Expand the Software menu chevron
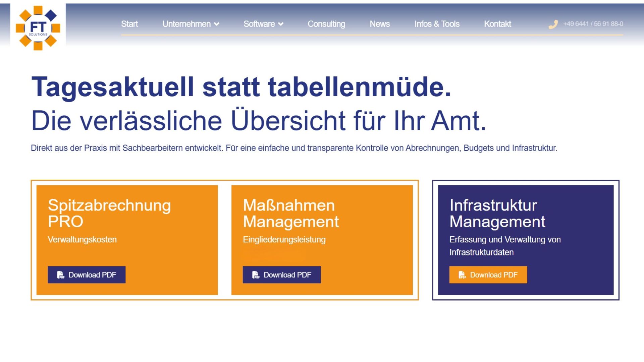The height and width of the screenshot is (362, 644). pyautogui.click(x=281, y=24)
